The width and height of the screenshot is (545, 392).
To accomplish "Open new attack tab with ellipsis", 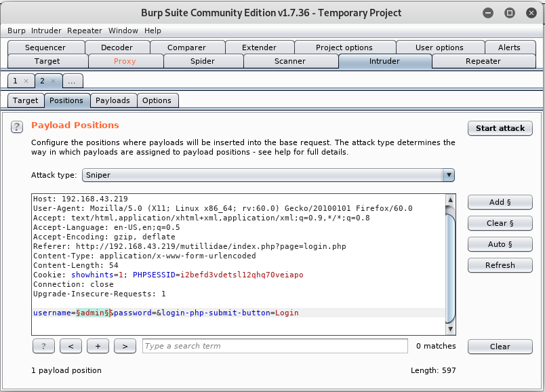I will [72, 81].
